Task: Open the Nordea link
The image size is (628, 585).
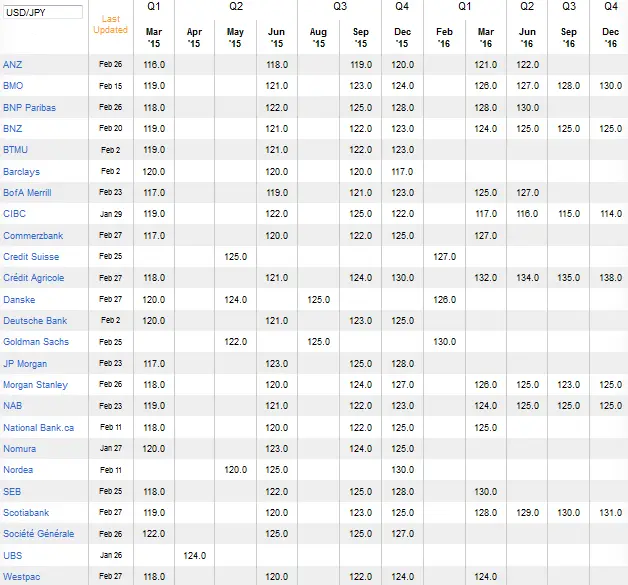Action: pos(18,470)
